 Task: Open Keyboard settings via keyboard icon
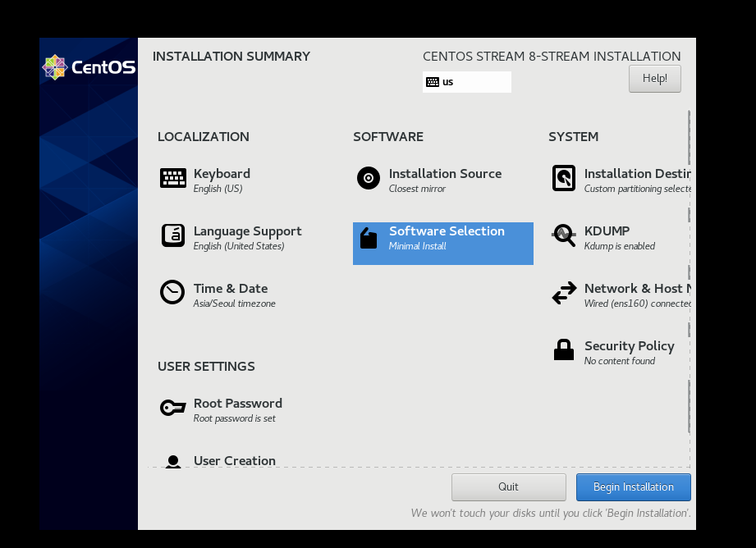pyautogui.click(x=173, y=178)
